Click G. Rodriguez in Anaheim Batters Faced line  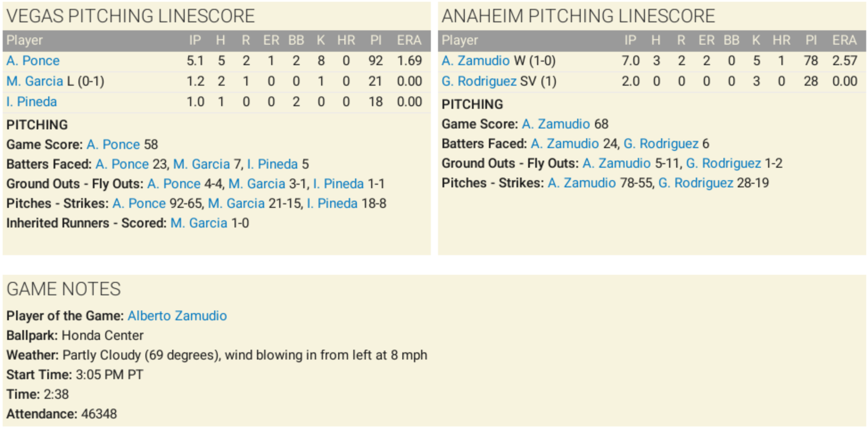coord(661,144)
